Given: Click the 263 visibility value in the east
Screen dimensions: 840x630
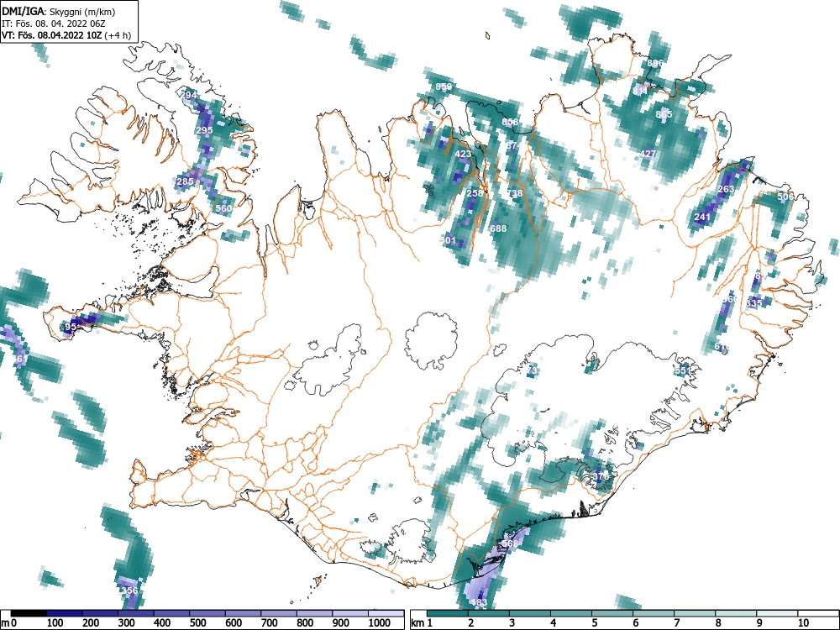Looking at the screenshot, I should [726, 190].
